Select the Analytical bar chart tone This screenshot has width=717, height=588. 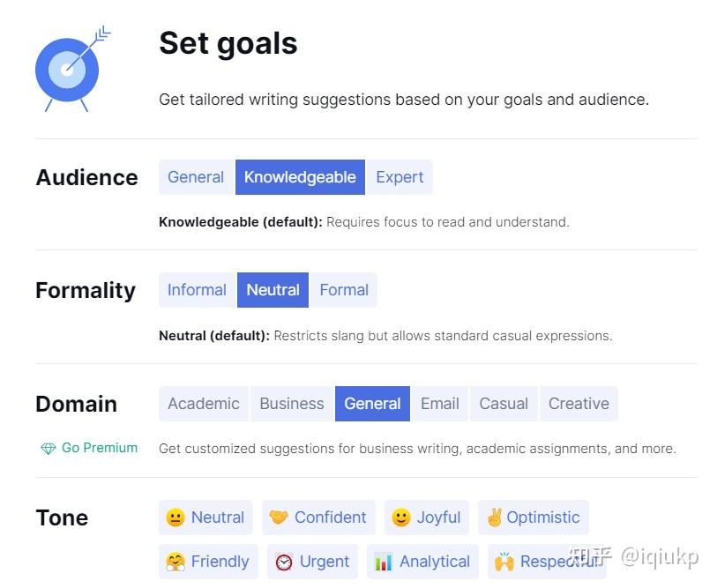pyautogui.click(x=422, y=561)
